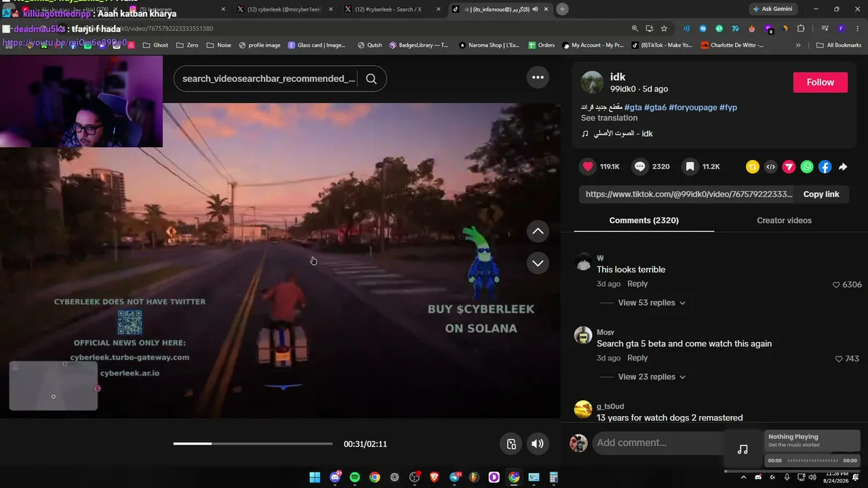Open All Bookmarks folder

pos(839,45)
